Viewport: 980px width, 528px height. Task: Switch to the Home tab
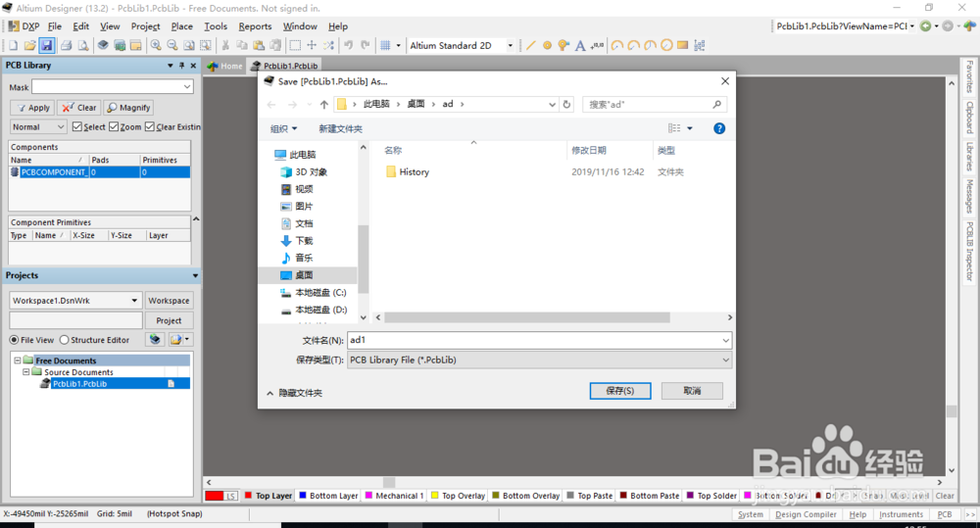[225, 66]
